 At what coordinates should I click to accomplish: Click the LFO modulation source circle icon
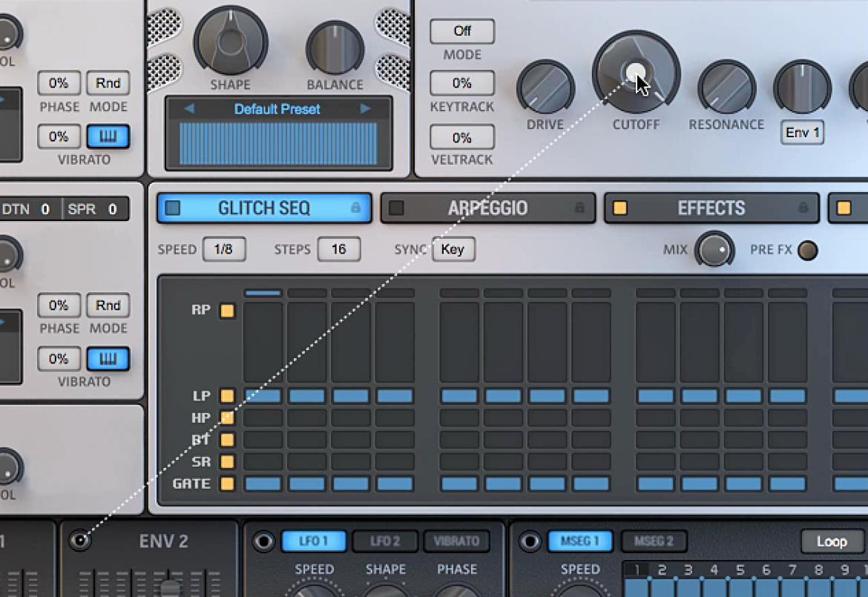coord(263,541)
